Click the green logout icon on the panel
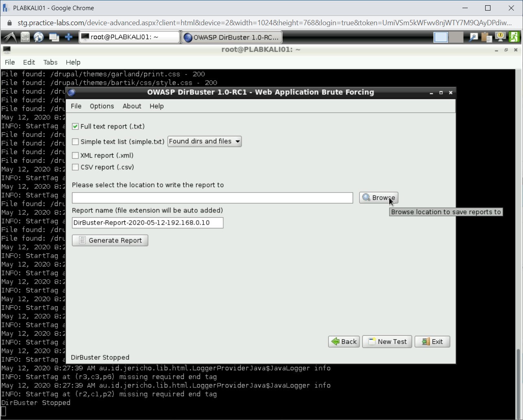Viewport: 523px width, 420px height. (514, 37)
